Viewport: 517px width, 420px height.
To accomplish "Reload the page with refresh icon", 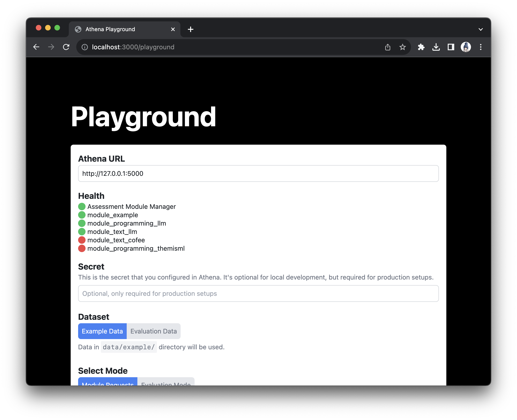I will tap(66, 47).
